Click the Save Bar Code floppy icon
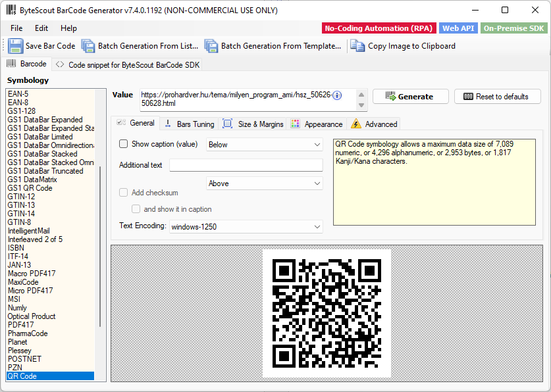The height and width of the screenshot is (392, 551). [x=15, y=46]
